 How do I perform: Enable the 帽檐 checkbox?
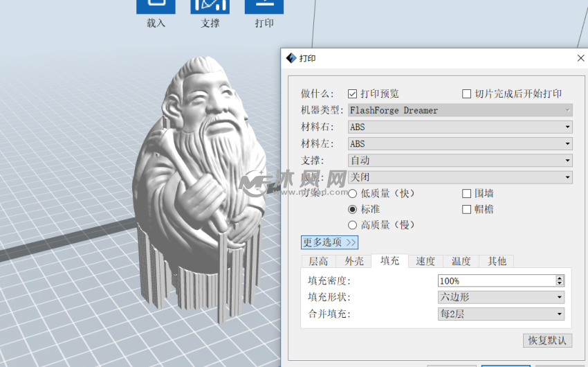467,209
